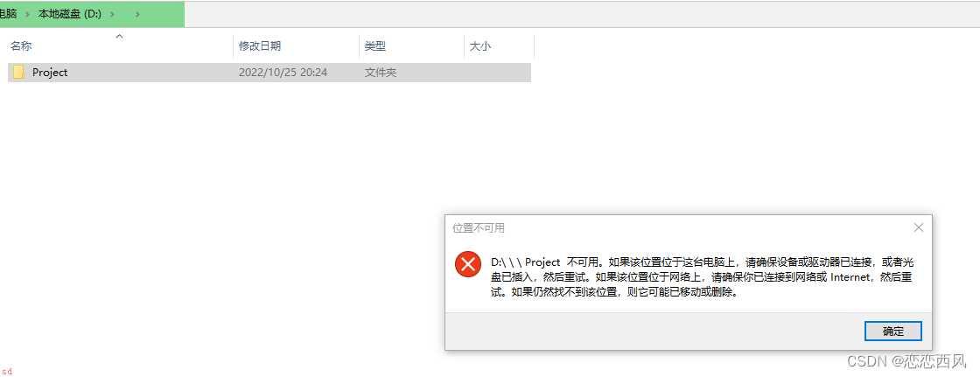980x377 pixels.
Task: Sort files by 修改日期 column
Action: point(260,46)
